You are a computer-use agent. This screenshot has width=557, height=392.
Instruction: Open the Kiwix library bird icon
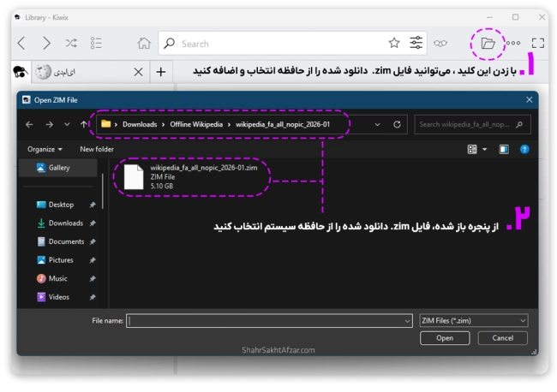pos(21,72)
